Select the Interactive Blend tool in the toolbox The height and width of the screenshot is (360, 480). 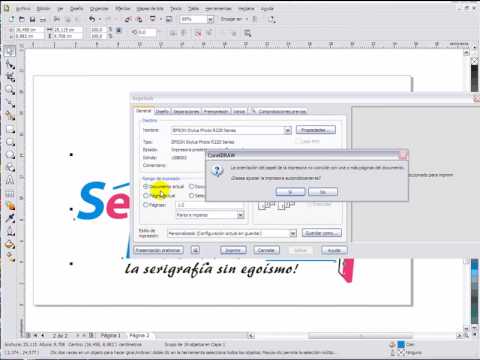[10, 206]
